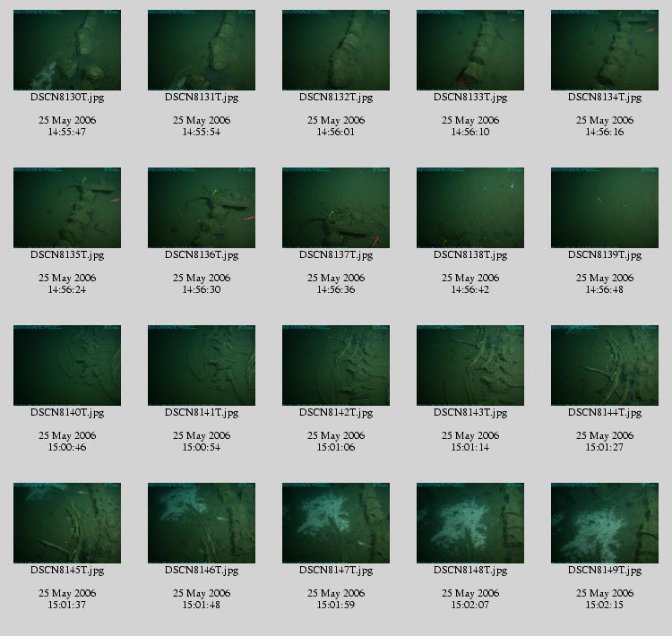Open thumbnail taken at 14:56:24
This screenshot has width=672, height=636.
pos(67,208)
